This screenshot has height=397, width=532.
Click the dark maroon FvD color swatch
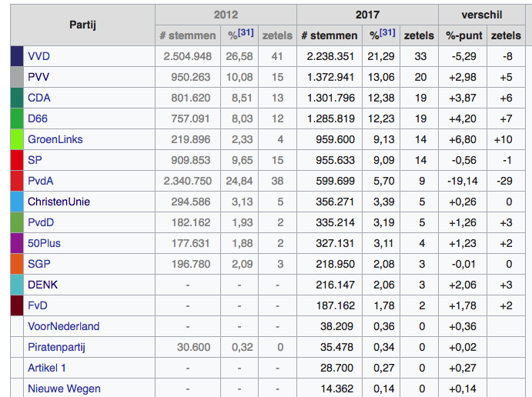click(x=17, y=305)
